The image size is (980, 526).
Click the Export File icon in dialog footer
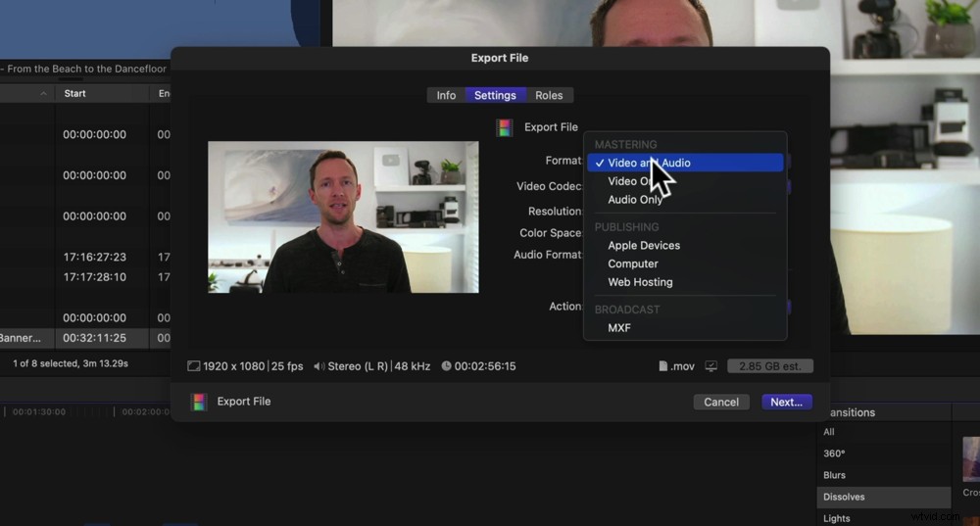(199, 402)
